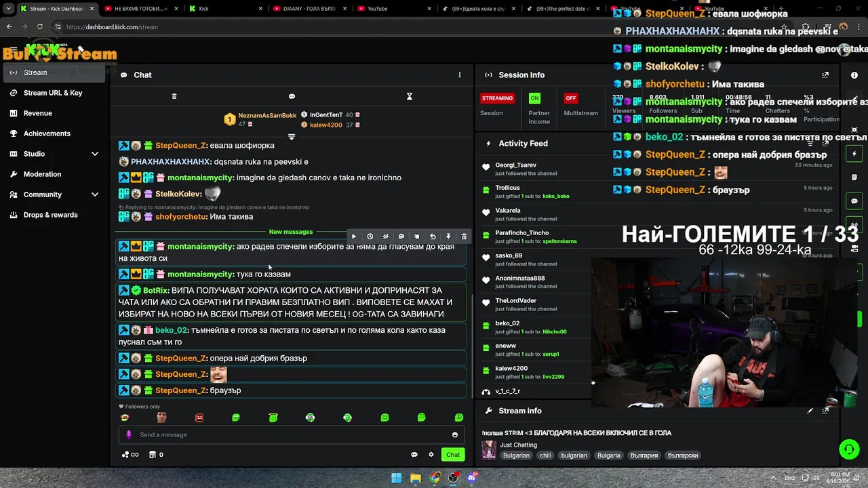868x488 pixels.
Task: Click BotRix username in chat
Action: pos(155,290)
